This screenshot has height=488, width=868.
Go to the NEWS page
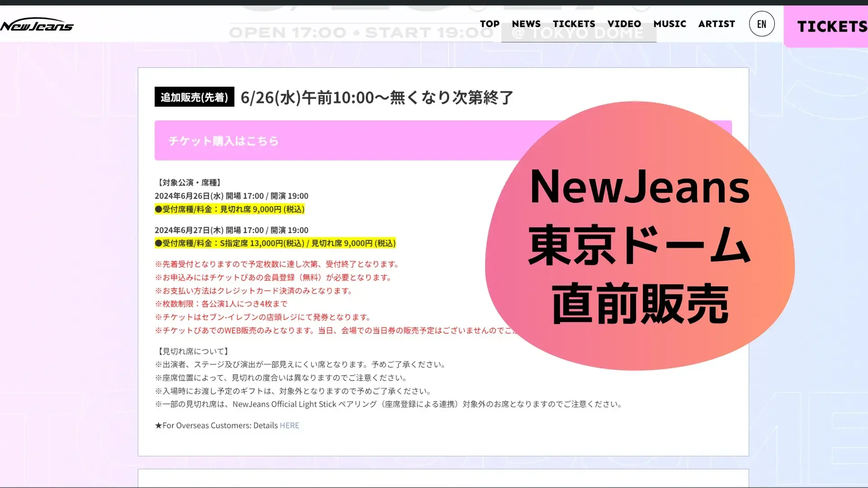[526, 24]
